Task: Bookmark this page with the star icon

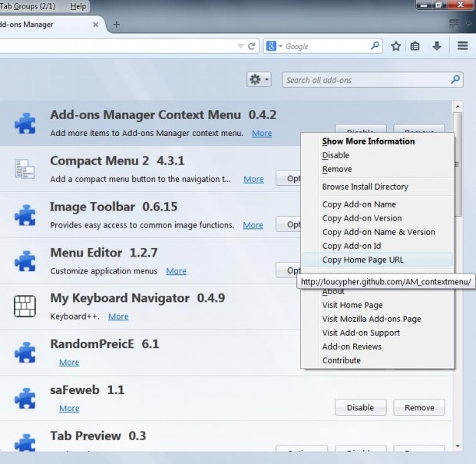Action: pos(396,46)
